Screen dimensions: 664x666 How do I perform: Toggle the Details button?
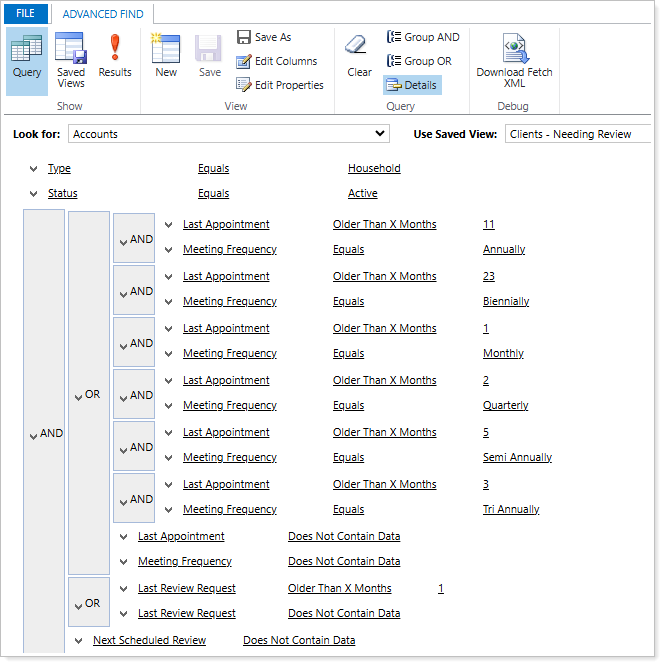[411, 85]
